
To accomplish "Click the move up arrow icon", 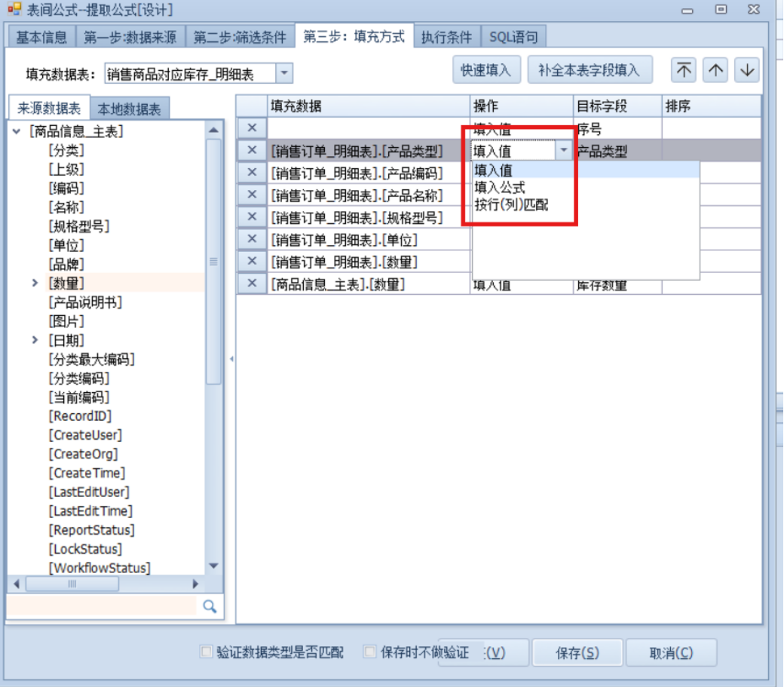I will 715,70.
